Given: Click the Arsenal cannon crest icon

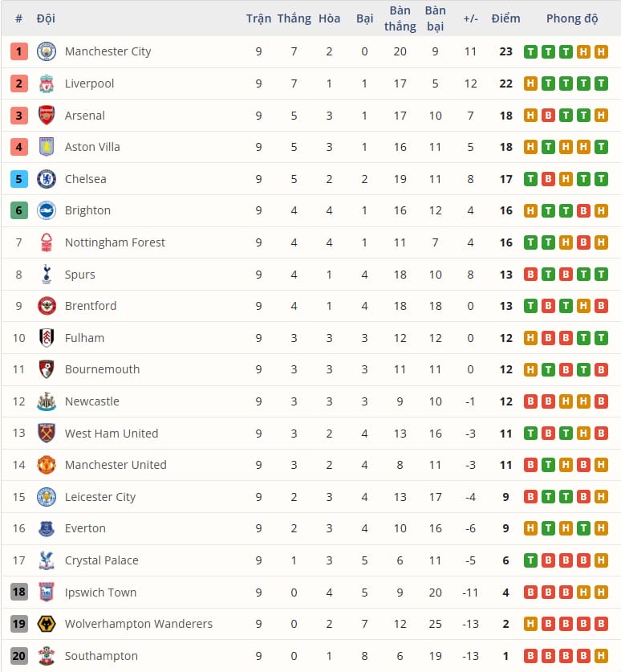Looking at the screenshot, I should [x=47, y=116].
